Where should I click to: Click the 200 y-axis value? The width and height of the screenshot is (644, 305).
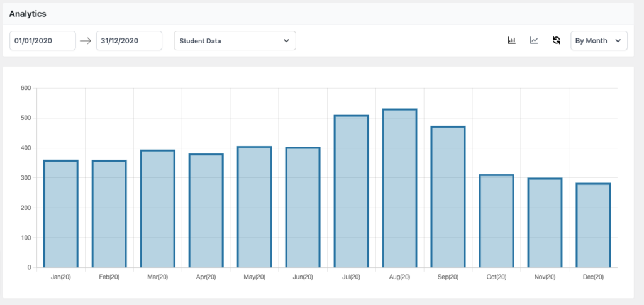pos(26,208)
